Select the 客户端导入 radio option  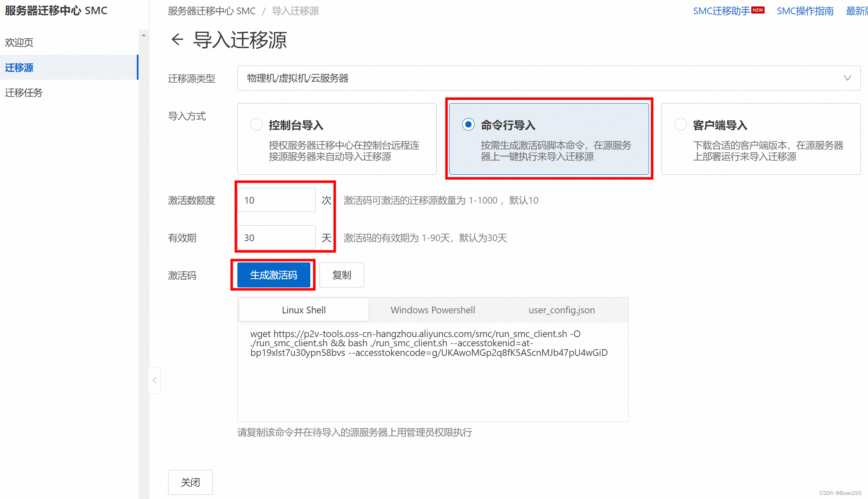680,124
